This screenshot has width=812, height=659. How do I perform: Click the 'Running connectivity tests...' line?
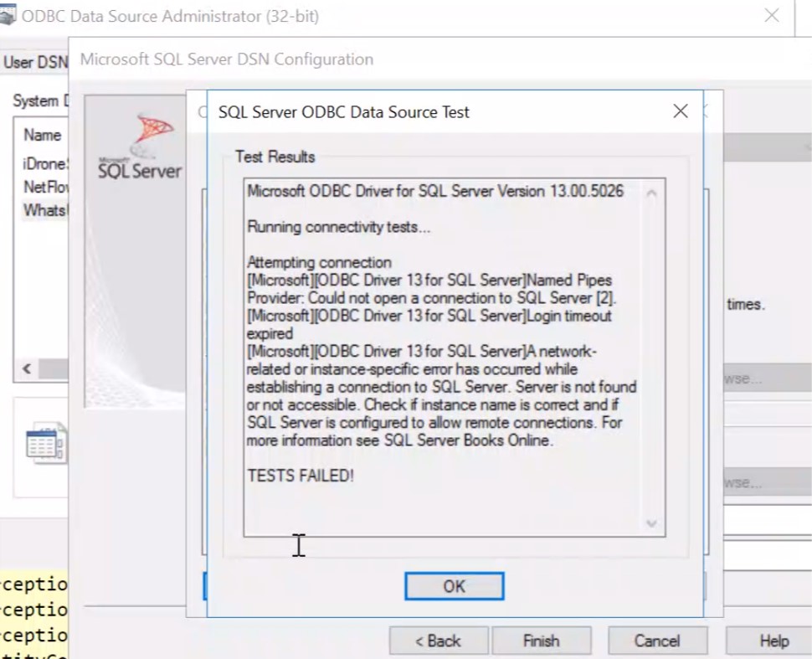pyautogui.click(x=339, y=227)
